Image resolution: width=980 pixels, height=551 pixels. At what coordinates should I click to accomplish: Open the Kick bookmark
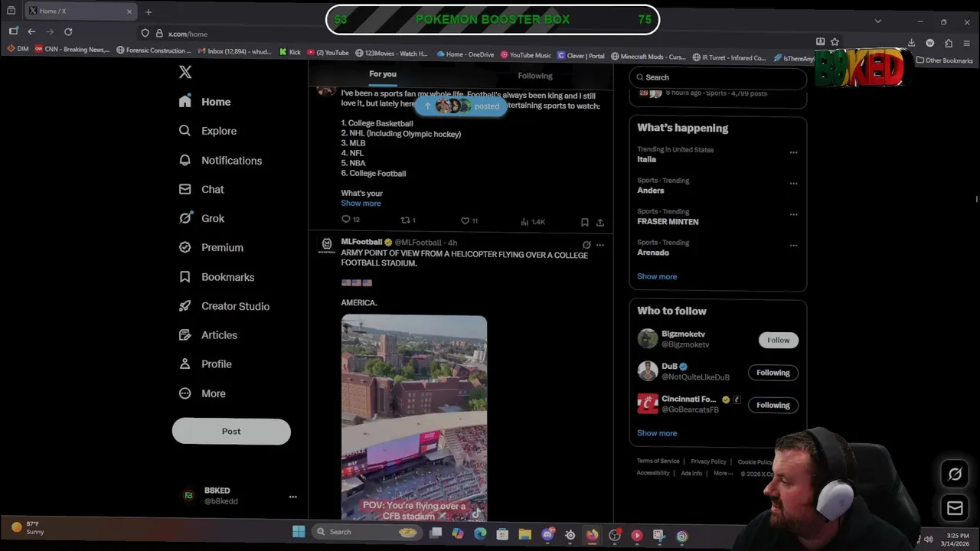point(290,53)
